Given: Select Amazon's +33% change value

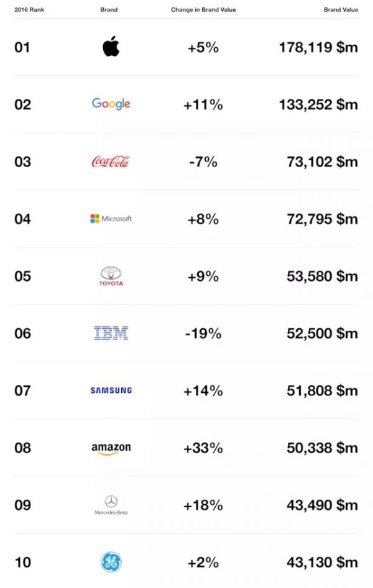Looking at the screenshot, I should pos(203,448).
